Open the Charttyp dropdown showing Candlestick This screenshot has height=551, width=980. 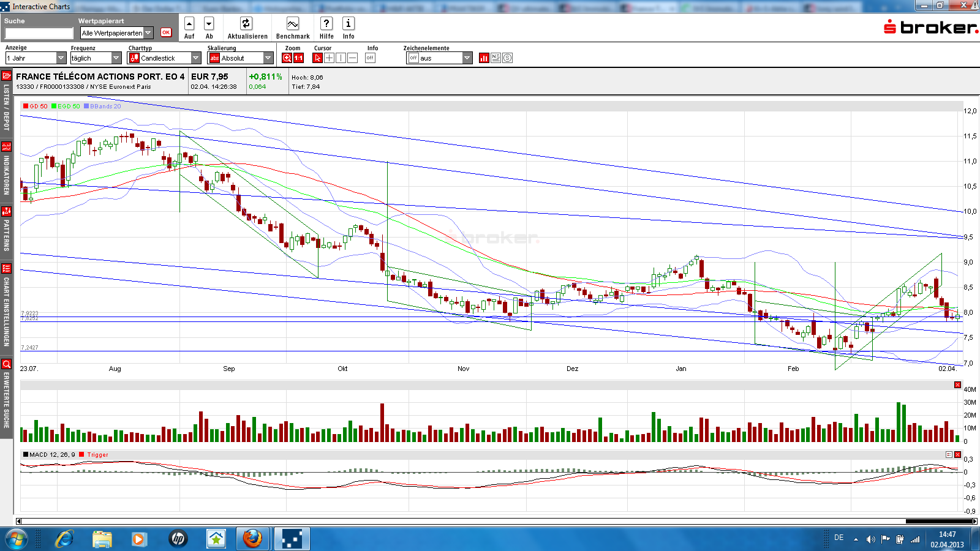(195, 57)
